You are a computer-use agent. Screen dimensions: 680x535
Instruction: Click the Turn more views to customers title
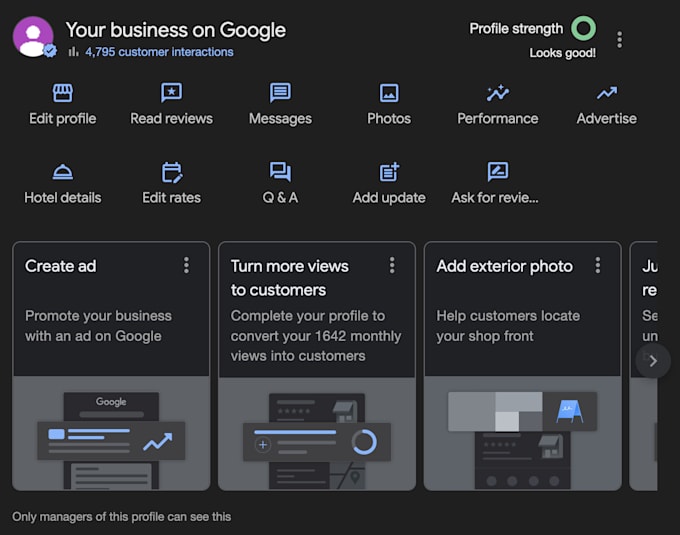coord(289,278)
